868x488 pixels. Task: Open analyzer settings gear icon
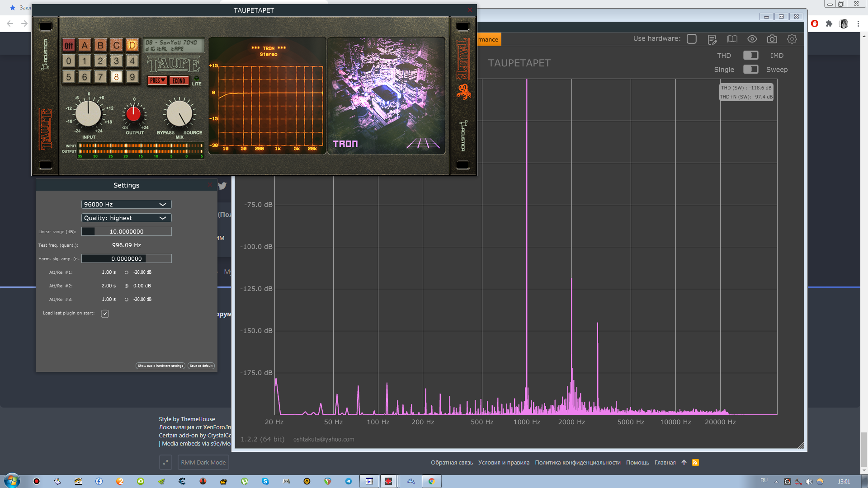click(792, 39)
